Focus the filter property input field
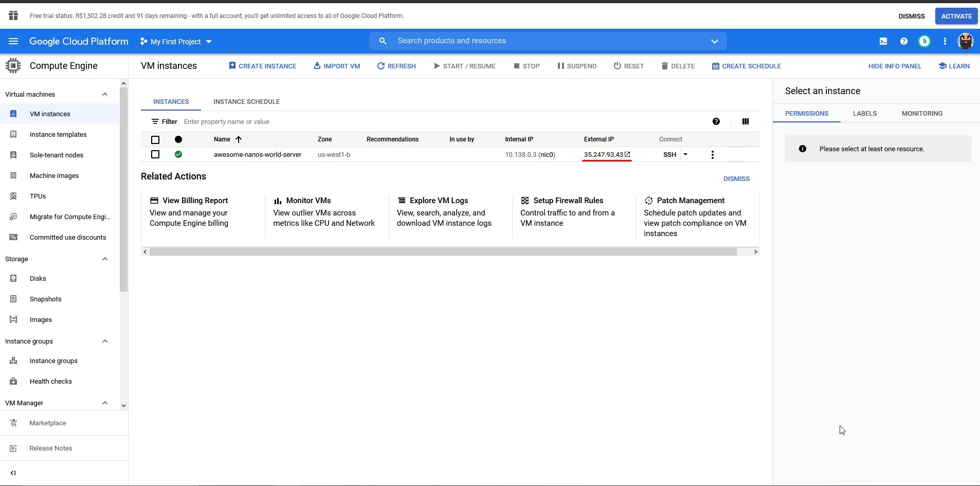Screen dimensions: 980x486 tap(442, 122)
